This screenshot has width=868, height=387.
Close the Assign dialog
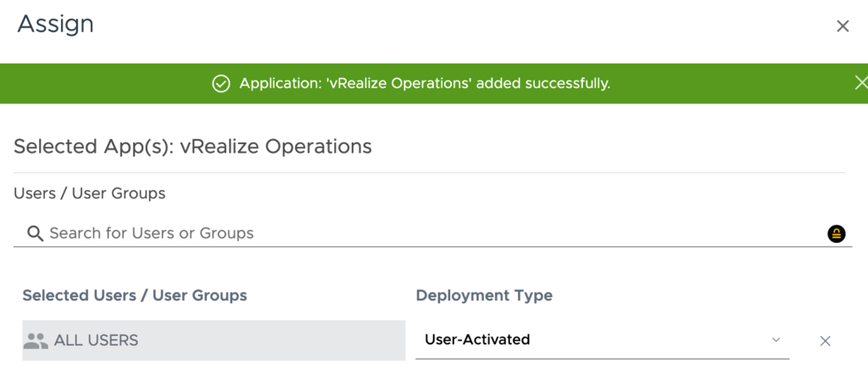pyautogui.click(x=843, y=26)
